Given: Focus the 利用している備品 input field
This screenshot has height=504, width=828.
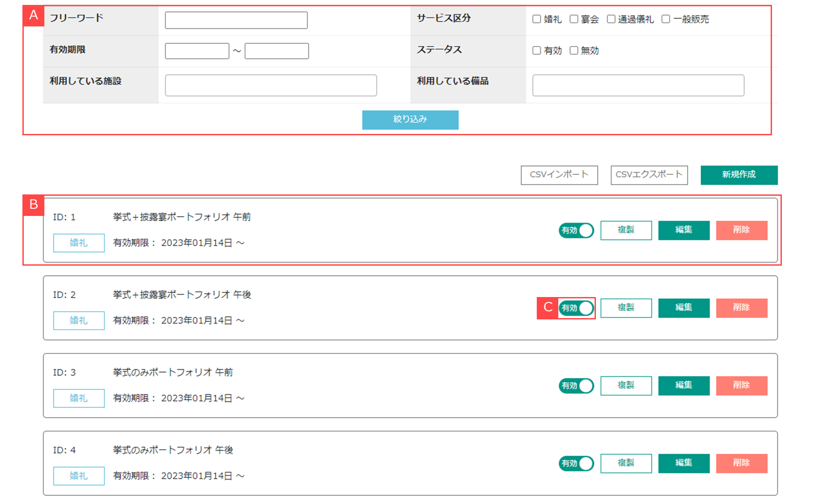Looking at the screenshot, I should 638,85.
